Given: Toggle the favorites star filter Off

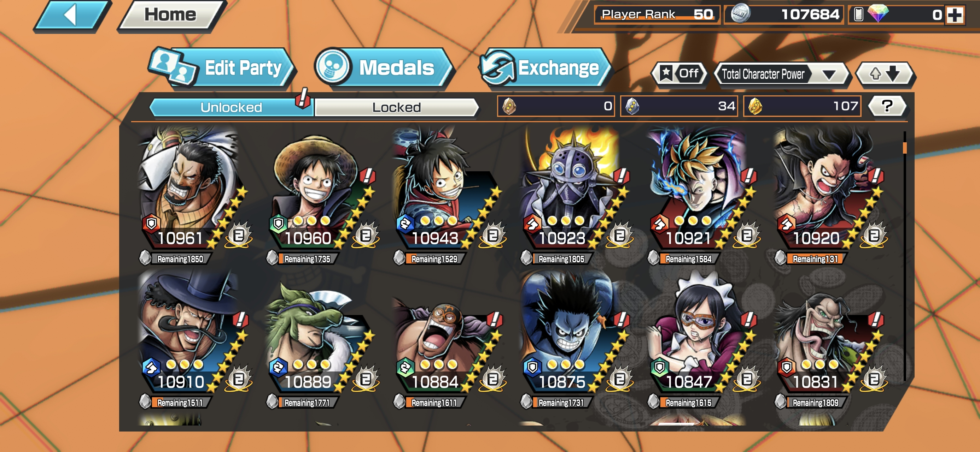Looking at the screenshot, I should [679, 74].
